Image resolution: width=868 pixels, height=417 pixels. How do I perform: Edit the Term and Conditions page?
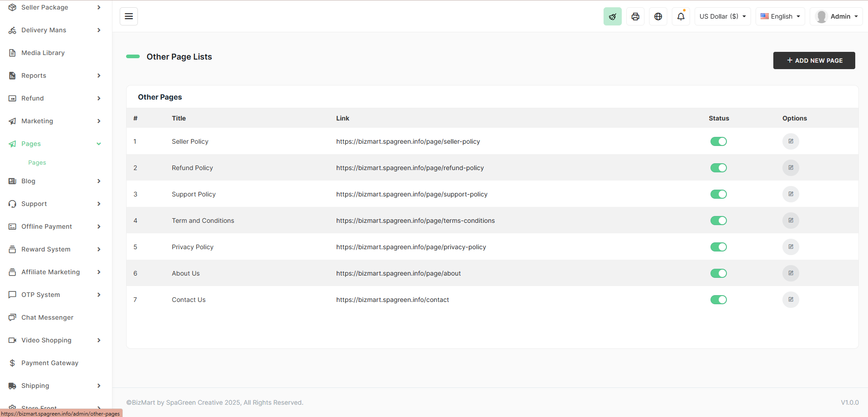click(791, 221)
